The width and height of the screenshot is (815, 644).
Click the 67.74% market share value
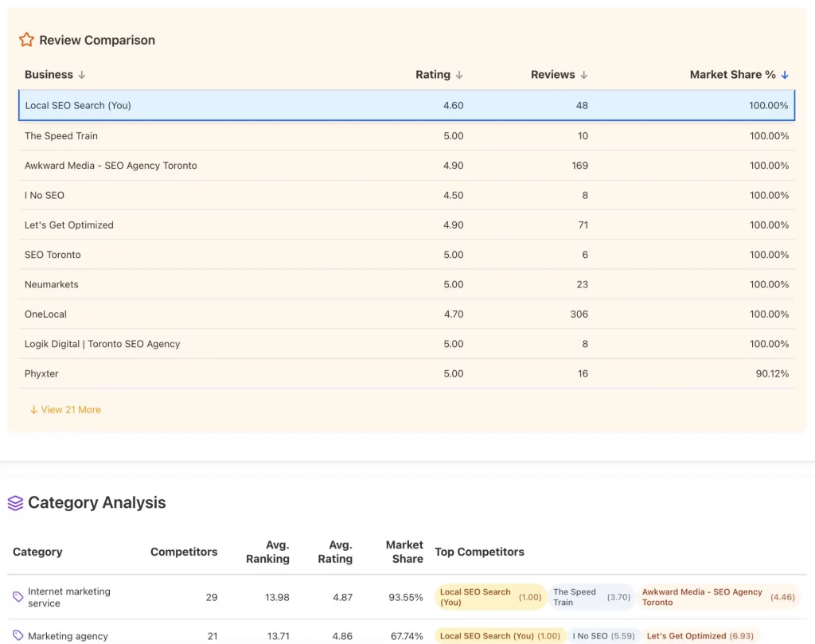[x=407, y=636]
